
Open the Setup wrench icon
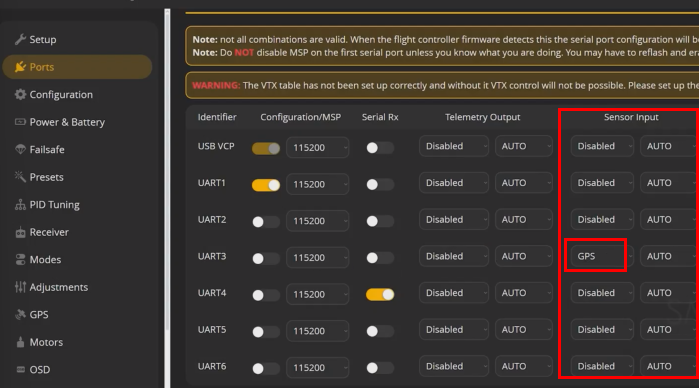(20, 39)
